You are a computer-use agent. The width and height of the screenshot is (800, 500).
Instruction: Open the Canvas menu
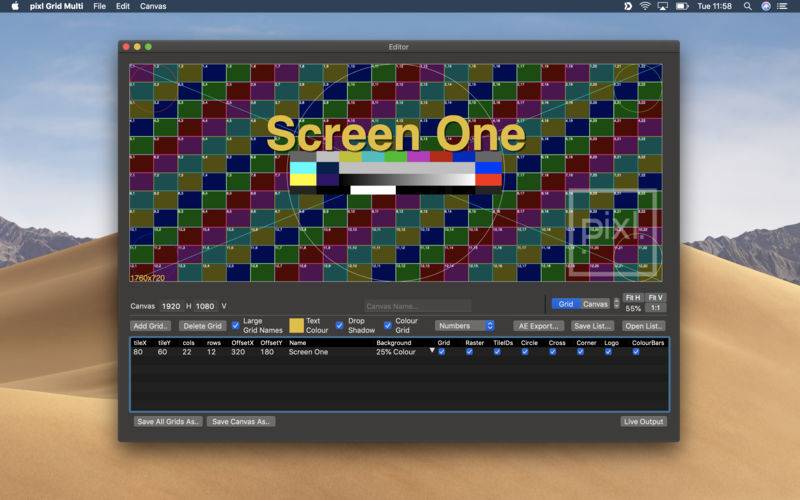[x=153, y=6]
